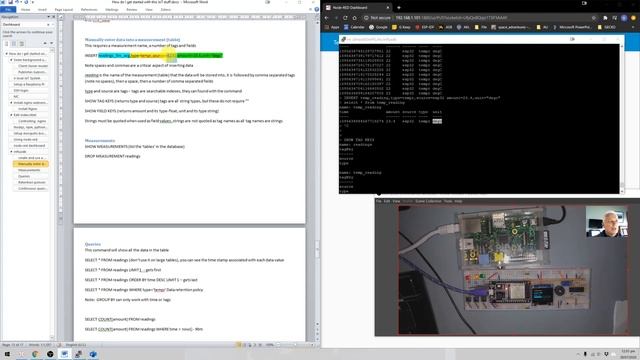Collapse the 'Install nginx webserver' heading
640x360 pixels.
[x=11, y=102]
